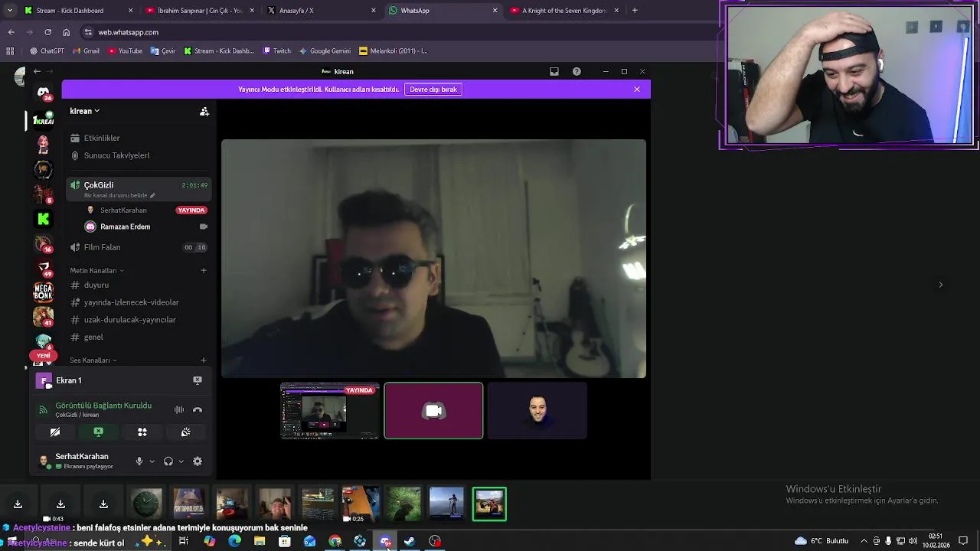Mute microphone in user panel

tap(139, 461)
